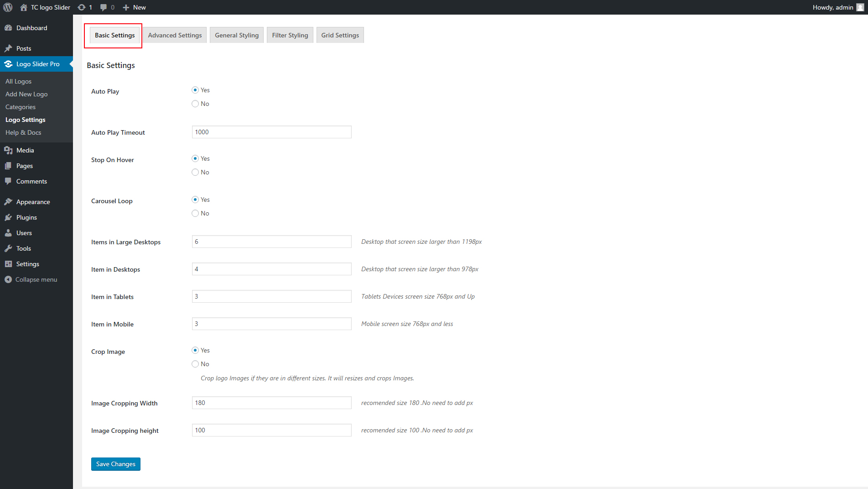This screenshot has height=489, width=868.
Task: Click the Image Cropping height field
Action: click(272, 430)
